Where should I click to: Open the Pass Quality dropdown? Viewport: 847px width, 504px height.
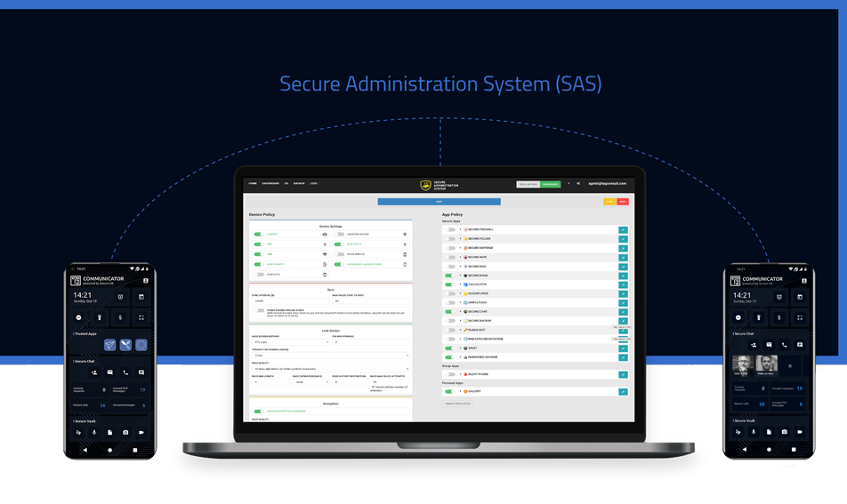(x=331, y=369)
